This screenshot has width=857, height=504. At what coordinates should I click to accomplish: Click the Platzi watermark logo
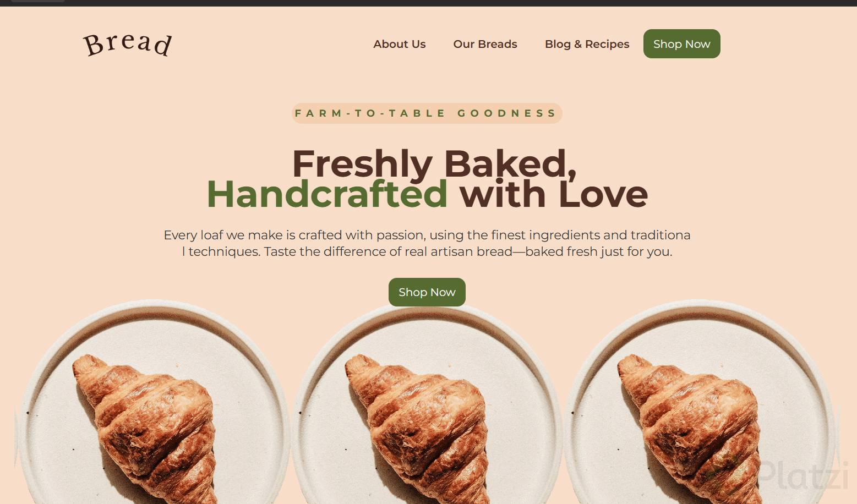point(779,476)
